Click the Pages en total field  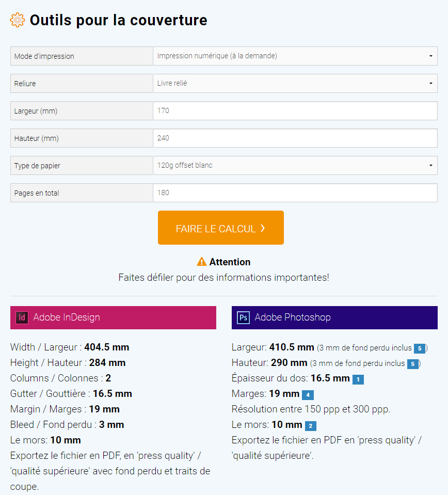point(295,193)
